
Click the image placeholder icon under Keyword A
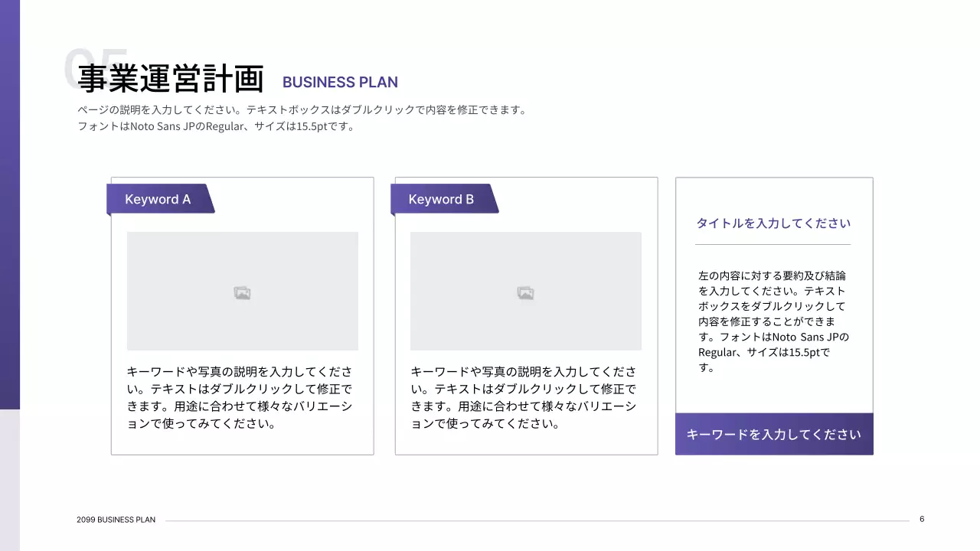tap(242, 292)
